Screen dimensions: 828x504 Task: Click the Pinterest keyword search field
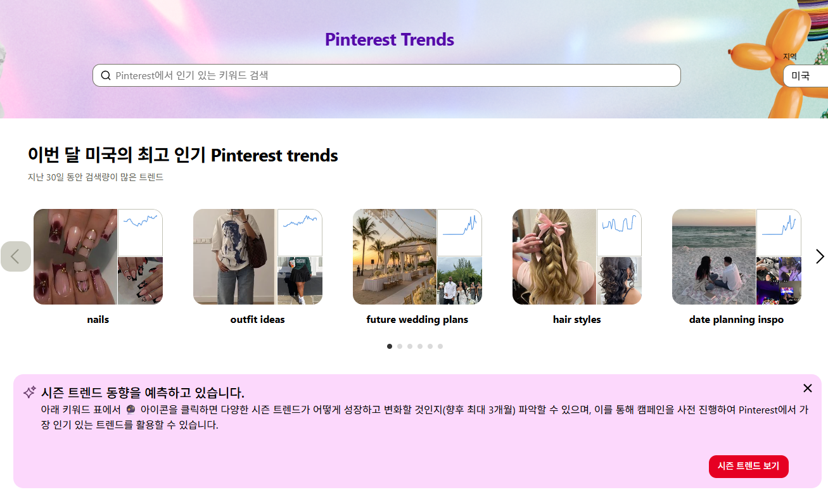click(386, 75)
